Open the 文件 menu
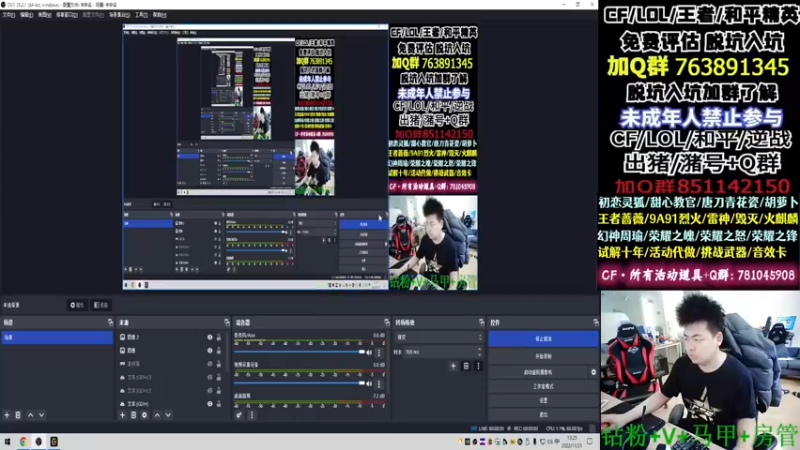The height and width of the screenshot is (450, 800). pyautogui.click(x=8, y=15)
